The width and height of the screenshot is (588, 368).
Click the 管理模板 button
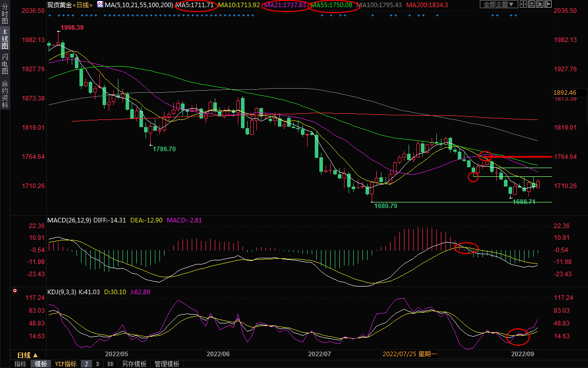pos(167,364)
